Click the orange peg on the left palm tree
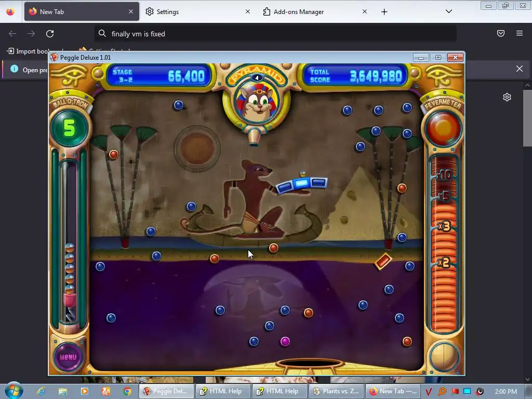The image size is (532, 399). pyautogui.click(x=114, y=155)
